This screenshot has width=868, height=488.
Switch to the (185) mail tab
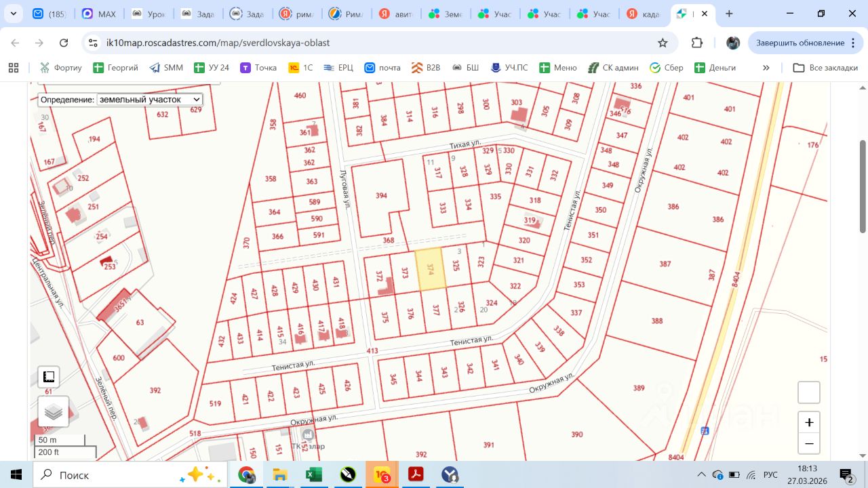coord(49,14)
